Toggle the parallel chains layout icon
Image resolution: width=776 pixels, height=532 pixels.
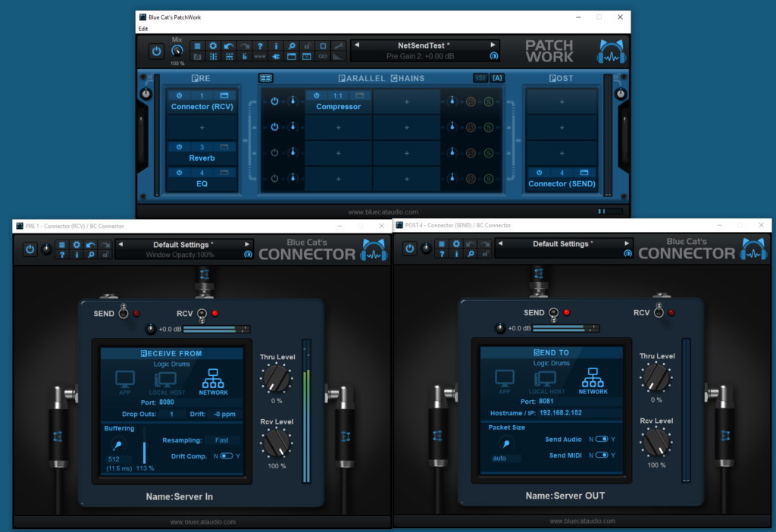coord(266,78)
